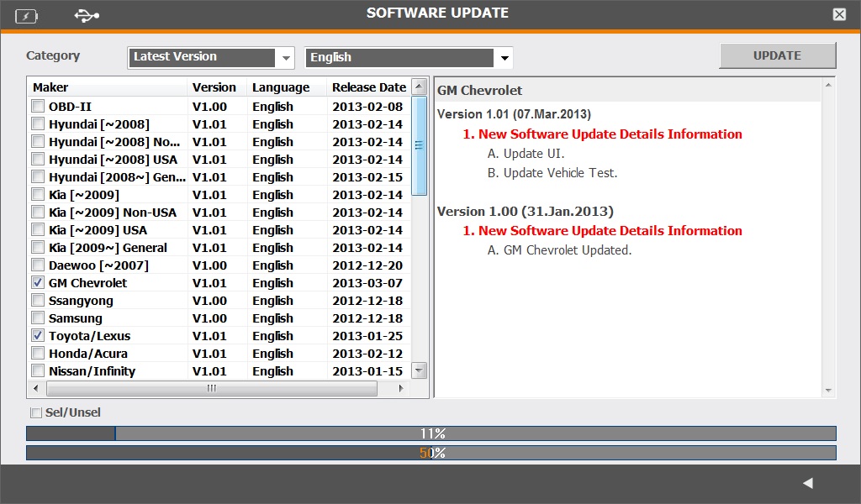Sort by Release Date column header

pyautogui.click(x=368, y=87)
